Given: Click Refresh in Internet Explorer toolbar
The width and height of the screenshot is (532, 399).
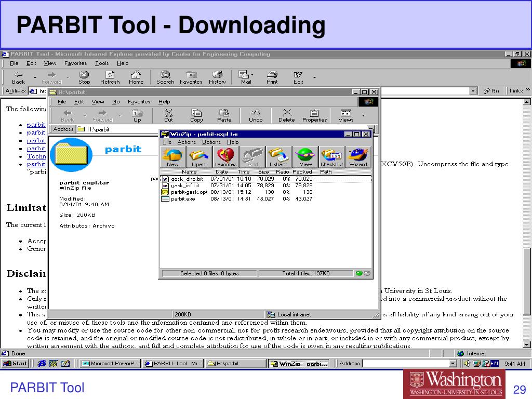Looking at the screenshot, I should pos(110,78).
